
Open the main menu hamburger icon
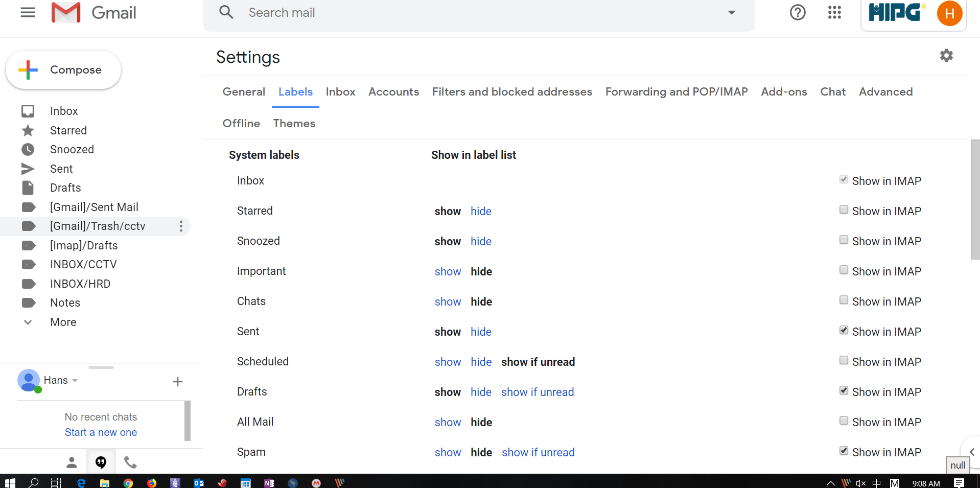tap(28, 13)
